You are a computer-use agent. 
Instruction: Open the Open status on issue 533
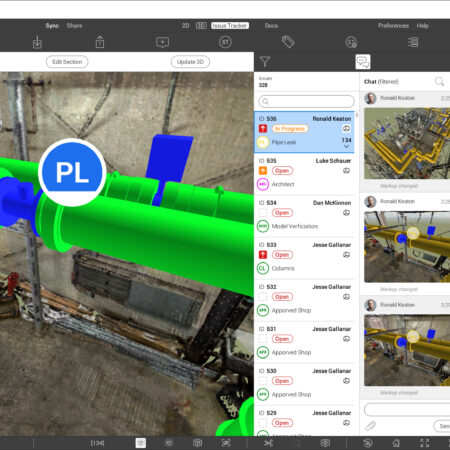coord(282,255)
